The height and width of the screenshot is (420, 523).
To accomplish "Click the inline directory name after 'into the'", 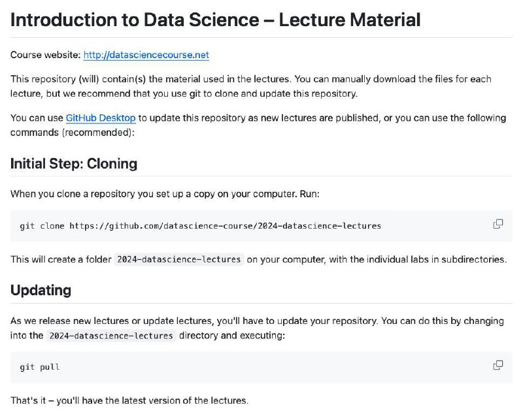I will tap(111, 336).
